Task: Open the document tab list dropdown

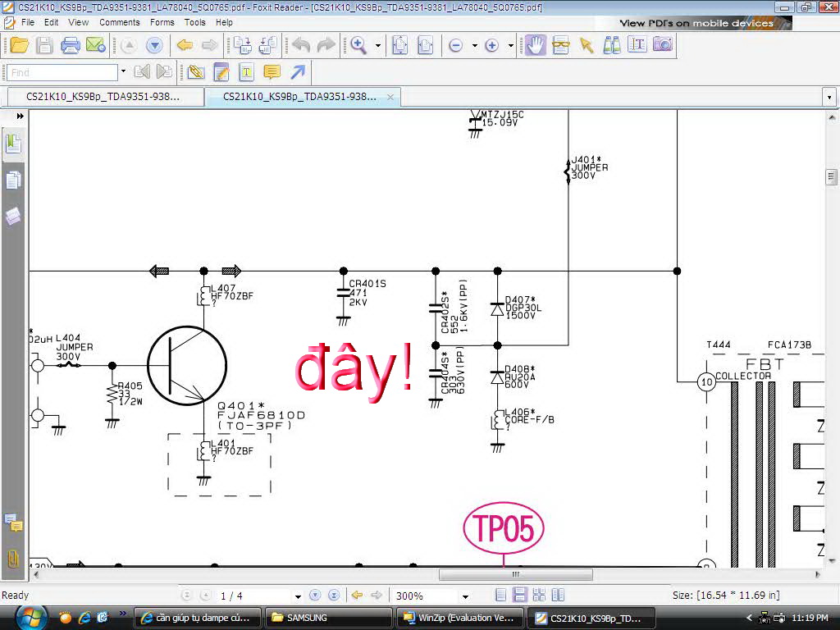Action: click(829, 98)
